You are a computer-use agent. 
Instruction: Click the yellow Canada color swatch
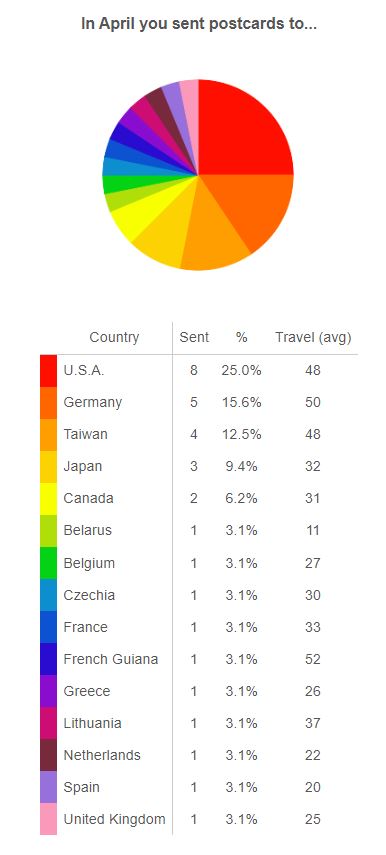49,498
